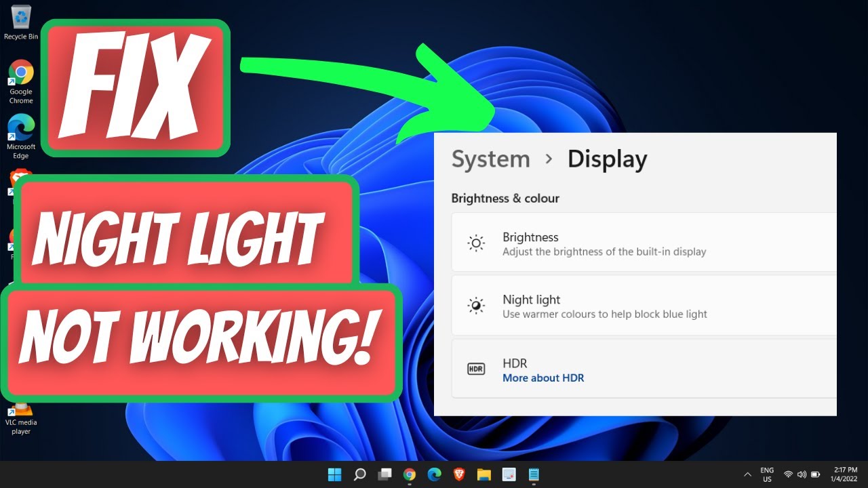Click the volume speaker tray icon
This screenshot has width=868, height=488.
802,474
